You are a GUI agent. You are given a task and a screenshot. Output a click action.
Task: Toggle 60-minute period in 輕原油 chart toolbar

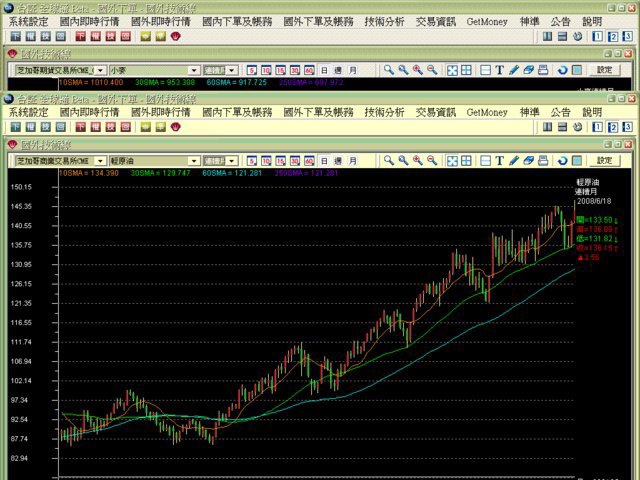coord(309,161)
